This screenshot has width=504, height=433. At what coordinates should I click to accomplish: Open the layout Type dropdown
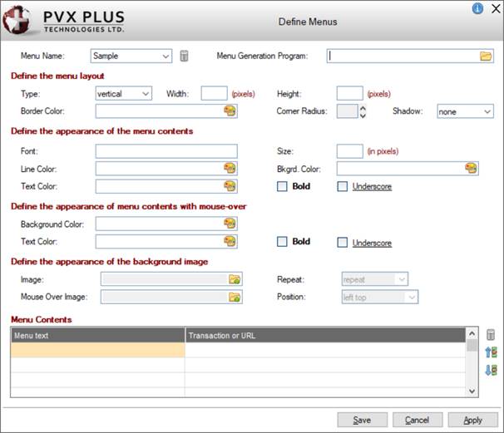[x=146, y=94]
